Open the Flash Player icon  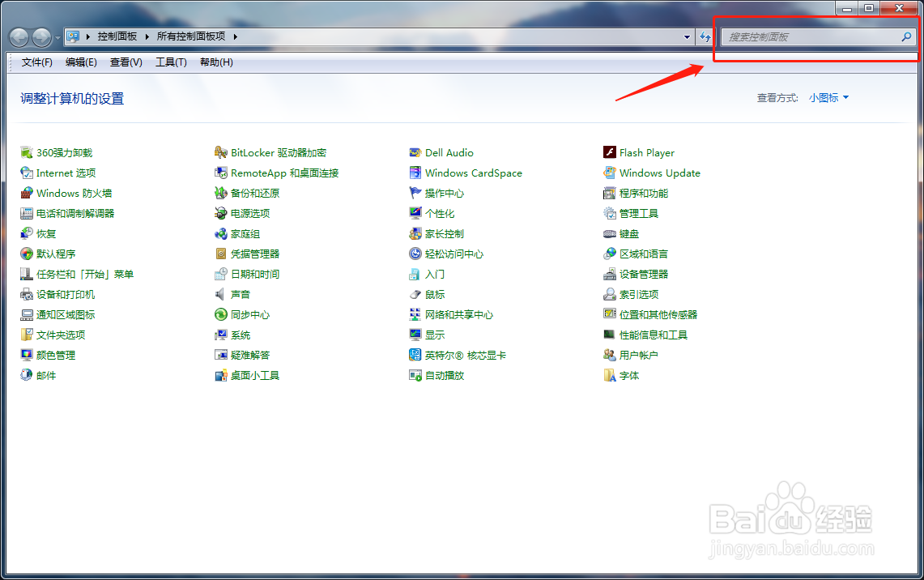[610, 152]
